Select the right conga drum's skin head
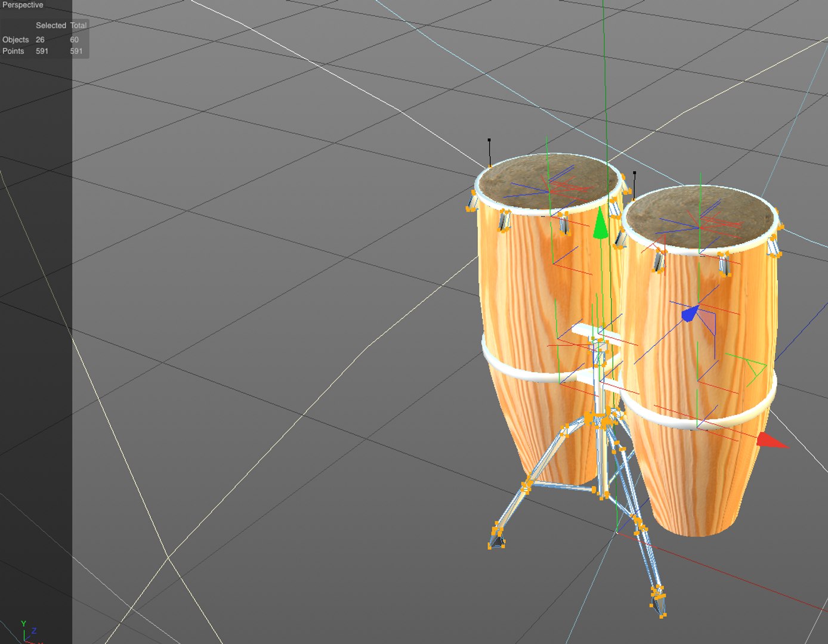 pyautogui.click(x=699, y=218)
